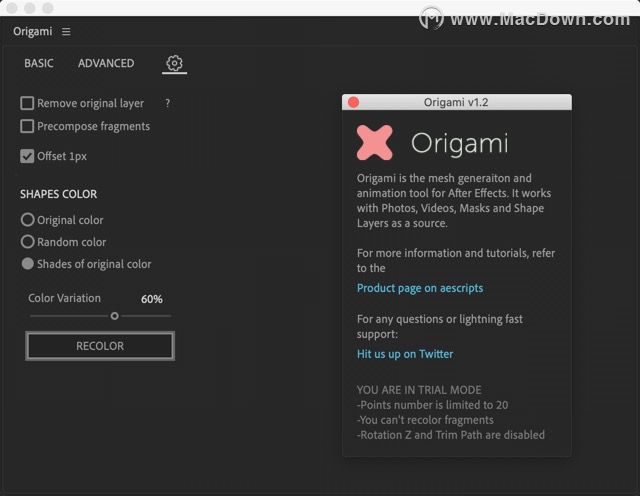Click the Color Variation label
Image resolution: width=640 pixels, height=496 pixels.
(x=64, y=298)
